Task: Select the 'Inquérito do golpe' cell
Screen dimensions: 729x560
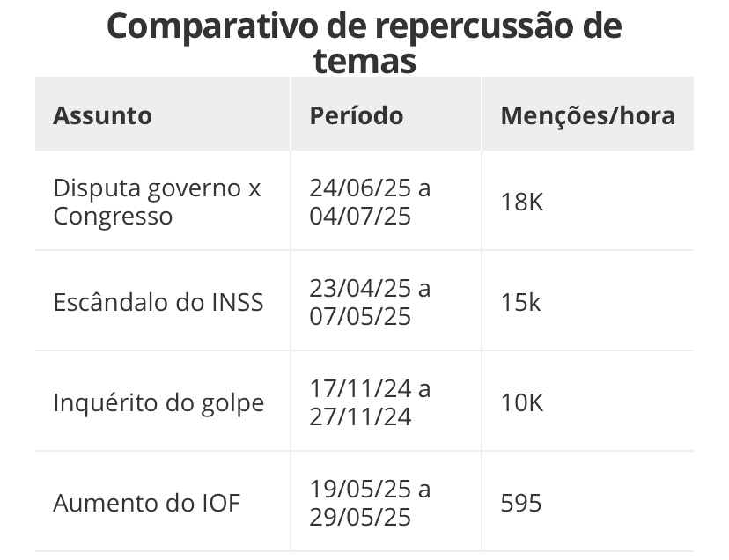Action: 158,402
